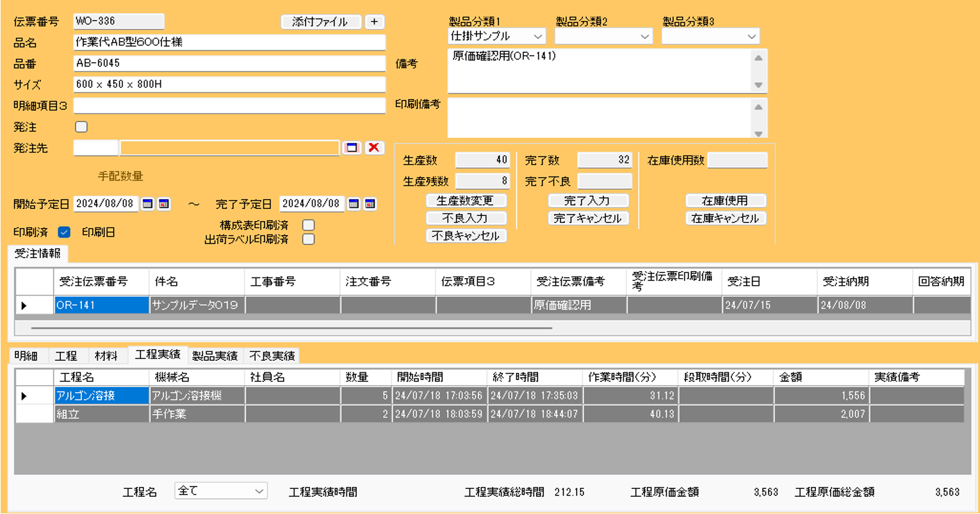Image resolution: width=980 pixels, height=514 pixels.
Task: Open the 工程名 filter dropdown showing 全て
Action: coord(221,491)
